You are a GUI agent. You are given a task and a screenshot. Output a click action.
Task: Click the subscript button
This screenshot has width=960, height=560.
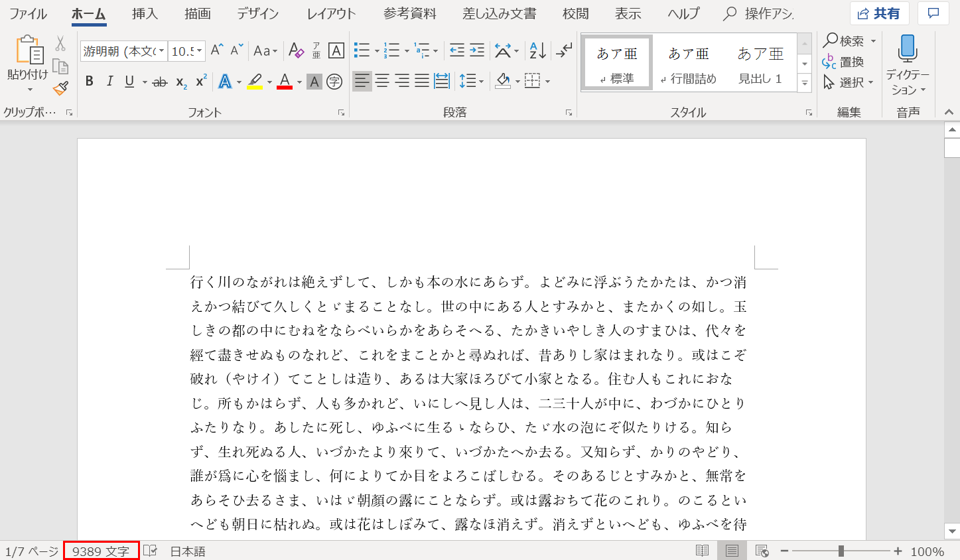point(181,82)
